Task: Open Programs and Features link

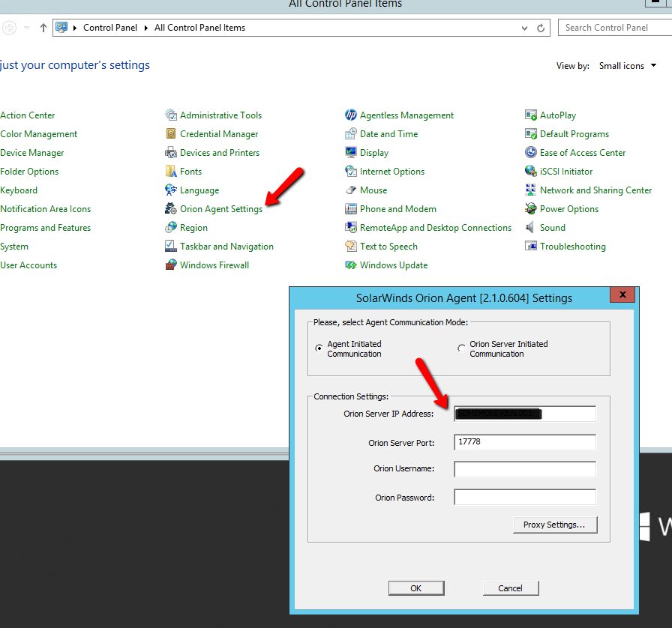Action: click(46, 228)
